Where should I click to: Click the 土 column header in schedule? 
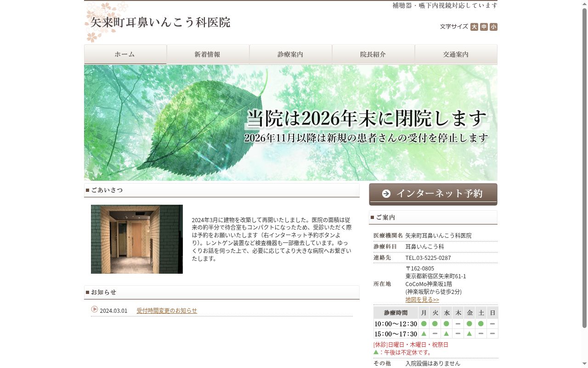[481, 313]
